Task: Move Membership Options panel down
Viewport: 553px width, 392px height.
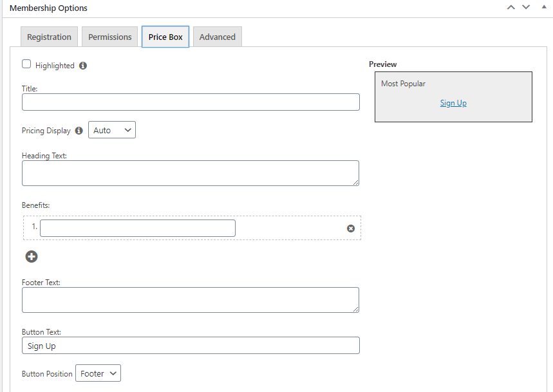Action: [x=526, y=8]
